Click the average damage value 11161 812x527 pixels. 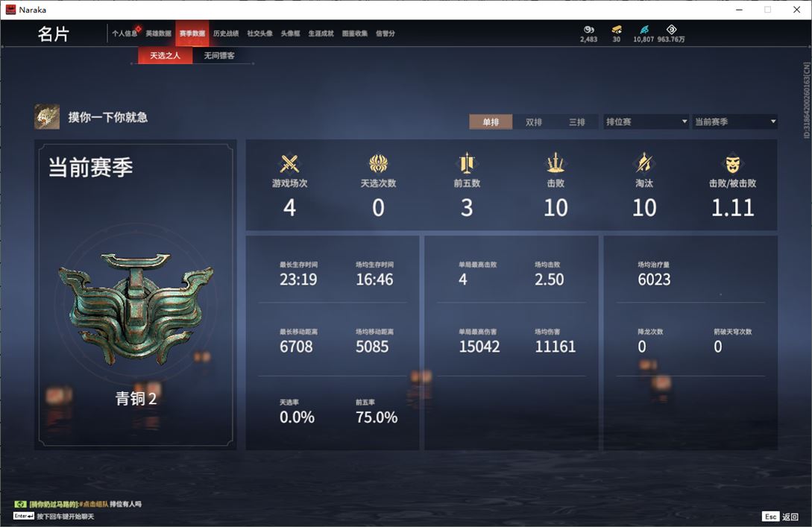click(556, 347)
